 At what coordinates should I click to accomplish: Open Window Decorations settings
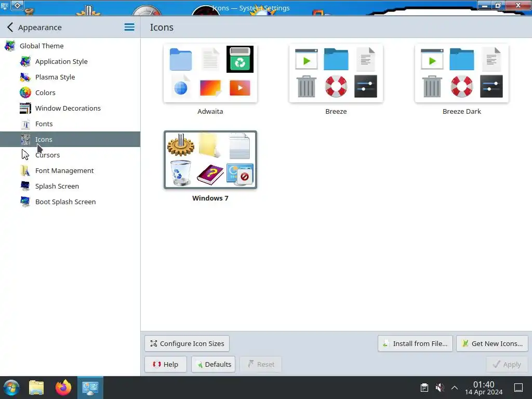coord(70,108)
